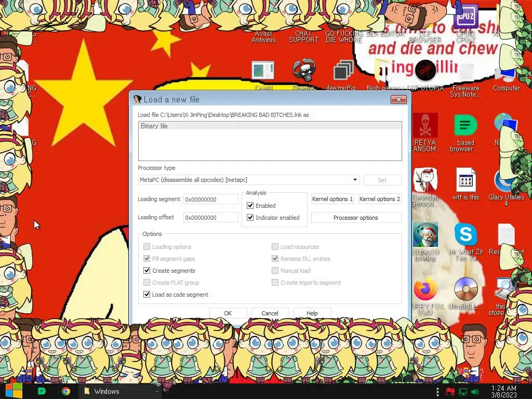This screenshot has width=532, height=399.
Task: Click the Loading offset input field
Action: 211,218
